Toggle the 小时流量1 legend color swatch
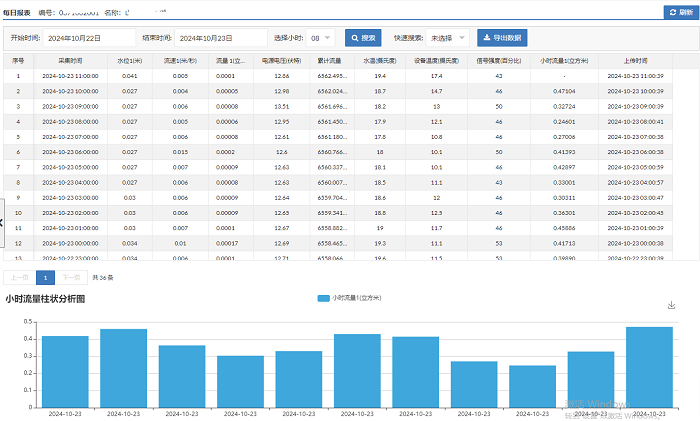This screenshot has width=700, height=421. click(x=322, y=298)
